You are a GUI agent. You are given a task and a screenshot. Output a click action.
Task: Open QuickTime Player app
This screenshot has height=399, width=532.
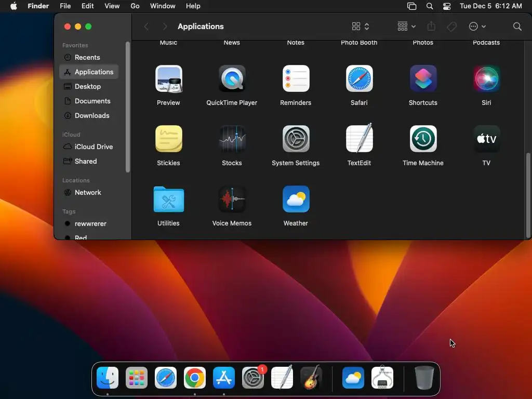[x=232, y=79]
